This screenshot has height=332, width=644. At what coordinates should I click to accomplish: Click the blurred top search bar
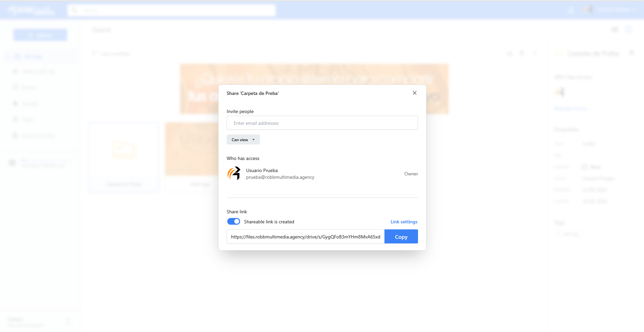[172, 10]
